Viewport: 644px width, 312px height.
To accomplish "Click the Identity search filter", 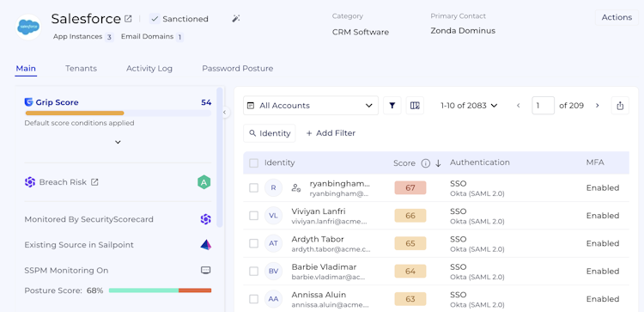I will click(270, 133).
